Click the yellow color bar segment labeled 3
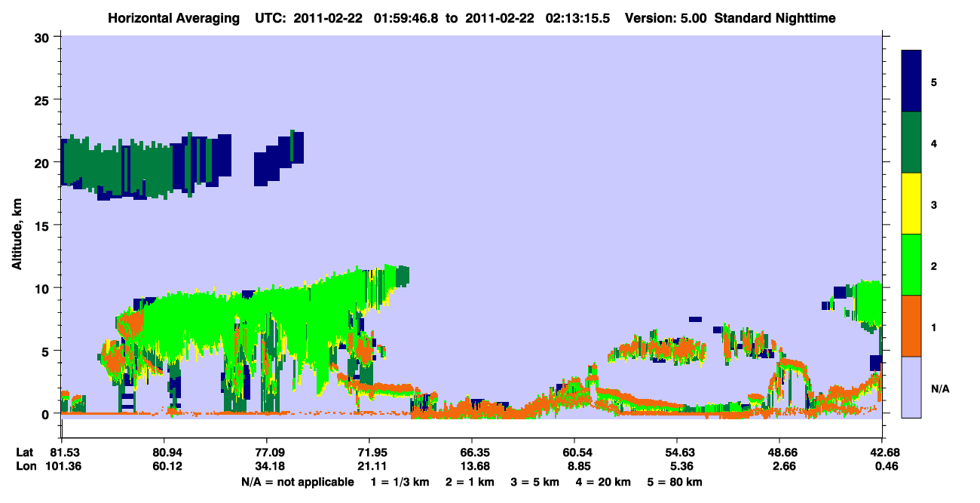The height and width of the screenshot is (503, 980). [911, 204]
